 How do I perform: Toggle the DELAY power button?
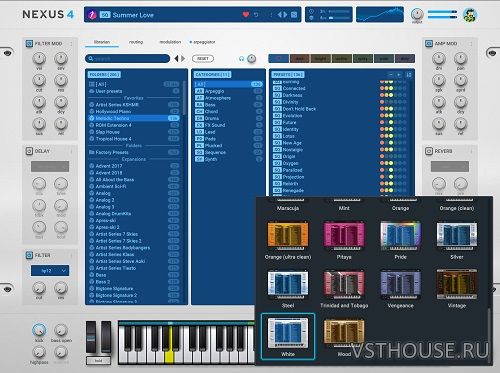29,151
